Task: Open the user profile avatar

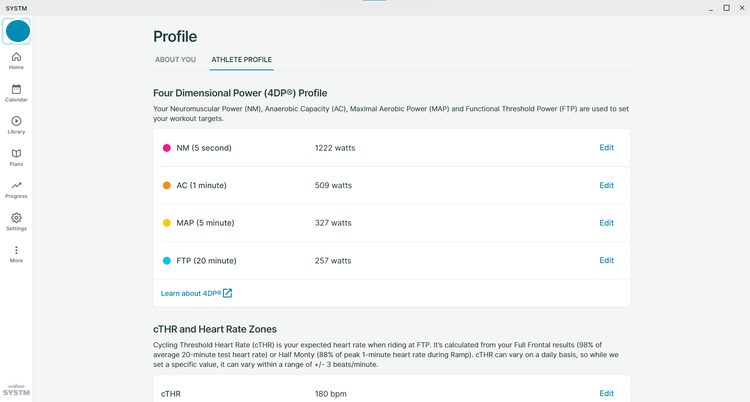Action: point(17,31)
